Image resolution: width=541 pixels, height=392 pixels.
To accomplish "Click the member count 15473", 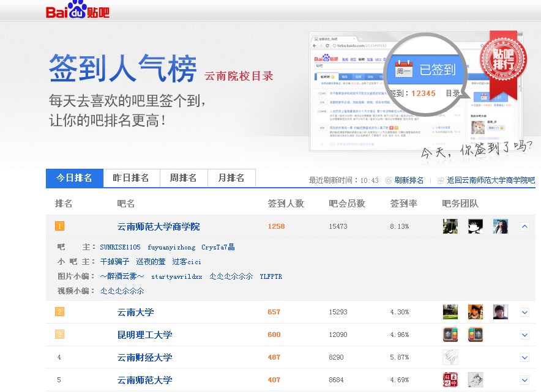I will [x=338, y=226].
